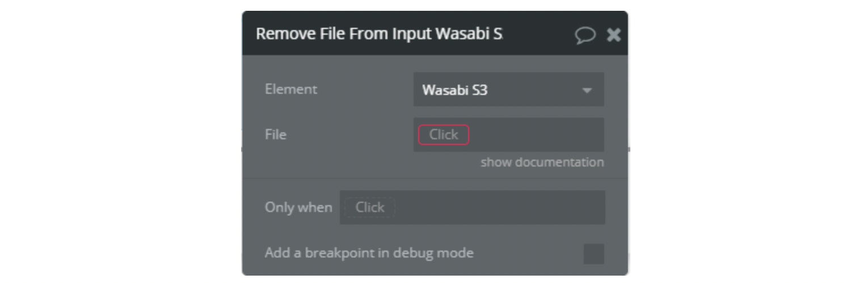The height and width of the screenshot is (283, 868).
Task: Enable the breakpoint in debug mode checkbox
Action: click(x=593, y=253)
